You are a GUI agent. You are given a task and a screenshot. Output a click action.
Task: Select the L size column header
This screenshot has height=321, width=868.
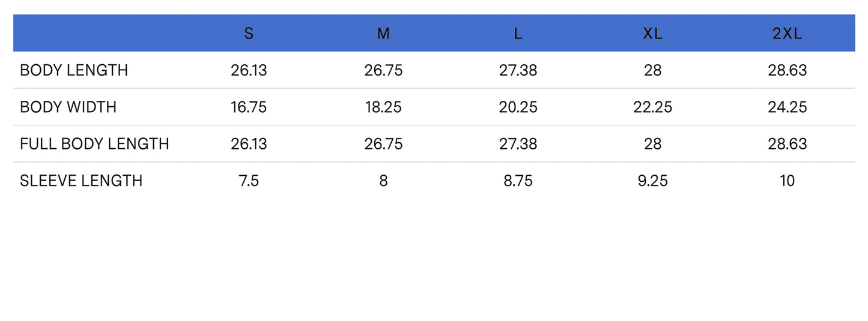(518, 34)
